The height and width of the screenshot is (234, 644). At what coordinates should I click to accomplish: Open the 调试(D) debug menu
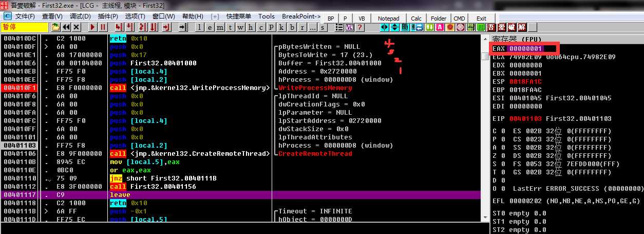pyautogui.click(x=80, y=16)
